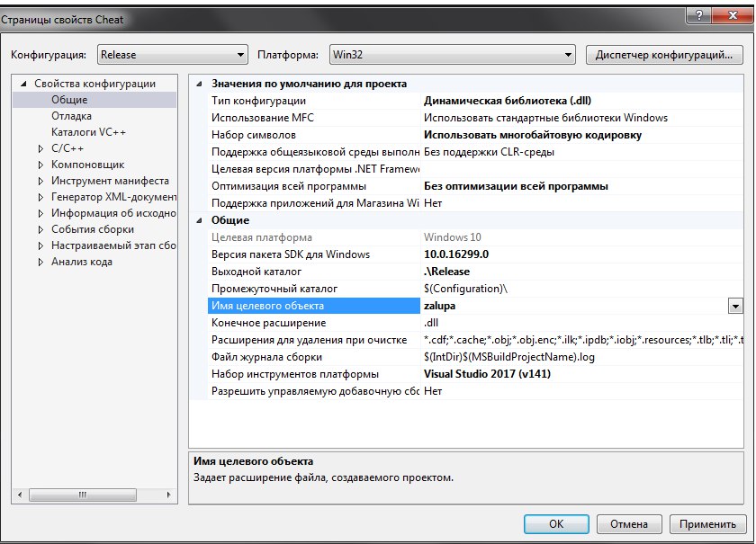Click the tree scrollbar left arrow
Viewport: 756px width, 544px height.
(20, 495)
